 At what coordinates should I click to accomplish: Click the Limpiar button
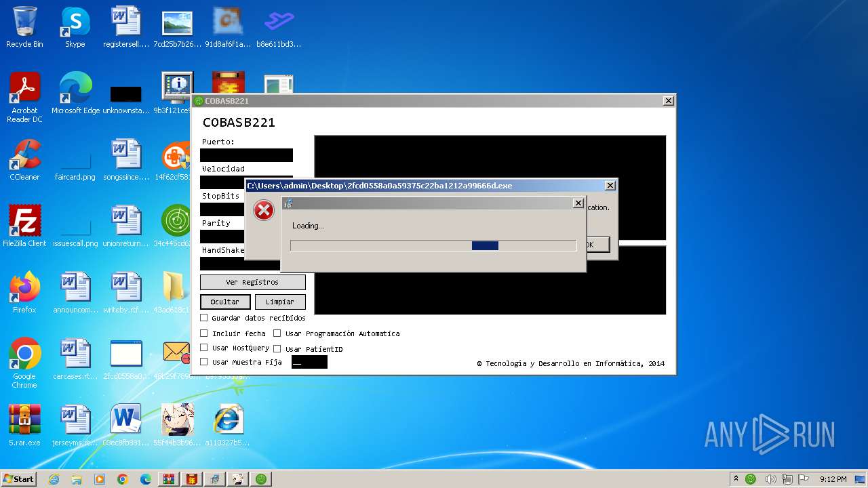280,302
